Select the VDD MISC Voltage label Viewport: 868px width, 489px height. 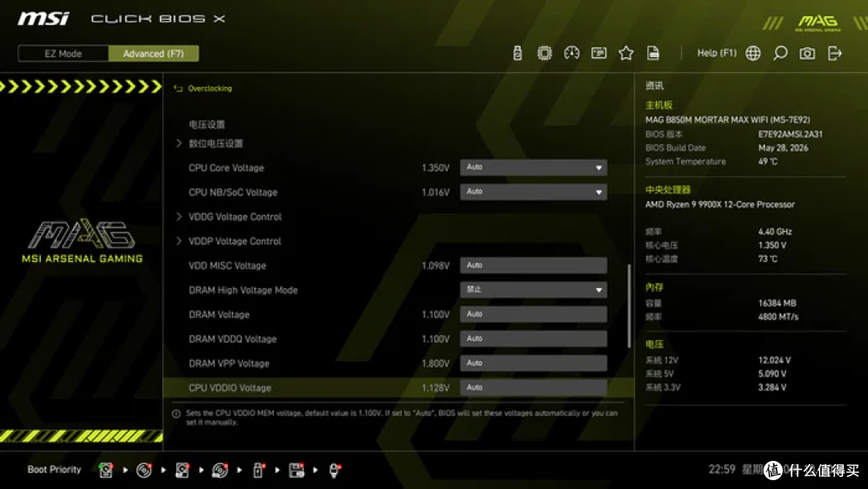click(x=227, y=266)
